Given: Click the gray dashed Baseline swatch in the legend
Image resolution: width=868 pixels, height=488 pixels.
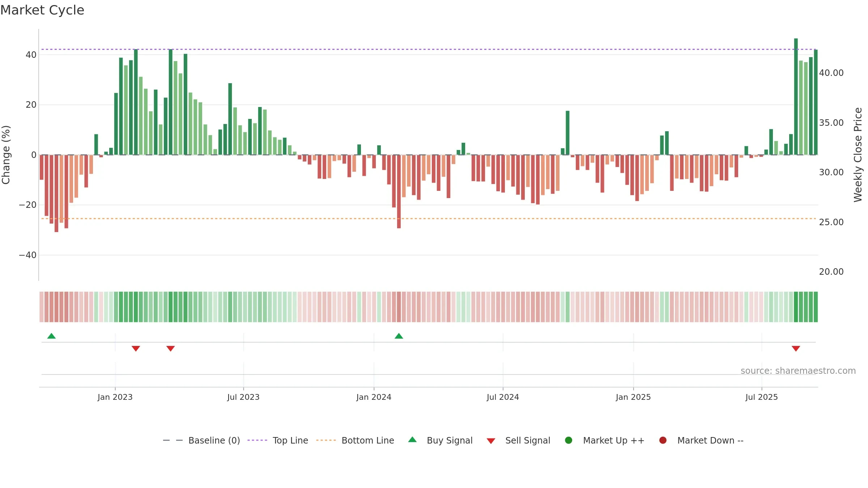Looking at the screenshot, I should pyautogui.click(x=173, y=440).
